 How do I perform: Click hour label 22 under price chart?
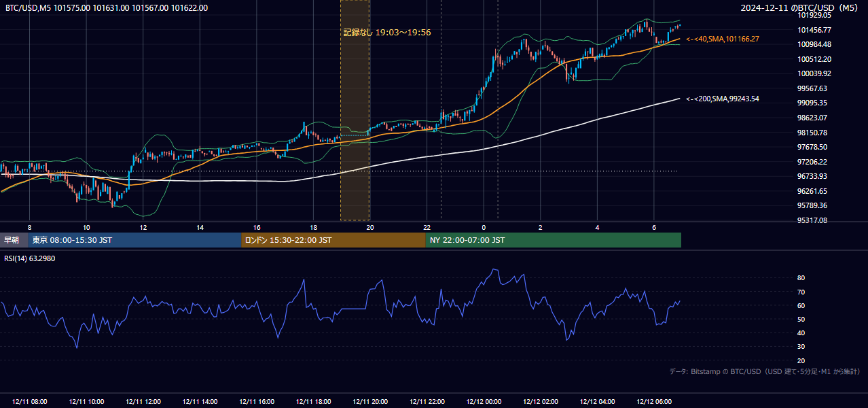427,227
